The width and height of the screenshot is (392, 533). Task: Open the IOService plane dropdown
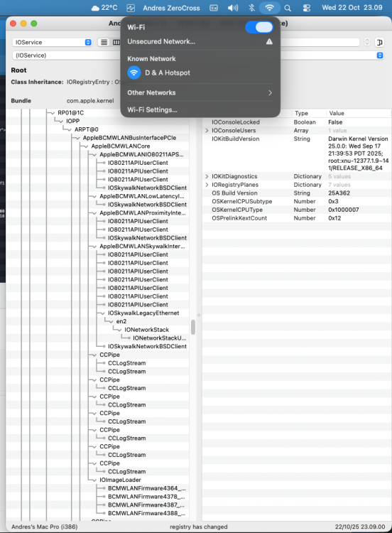tap(53, 42)
